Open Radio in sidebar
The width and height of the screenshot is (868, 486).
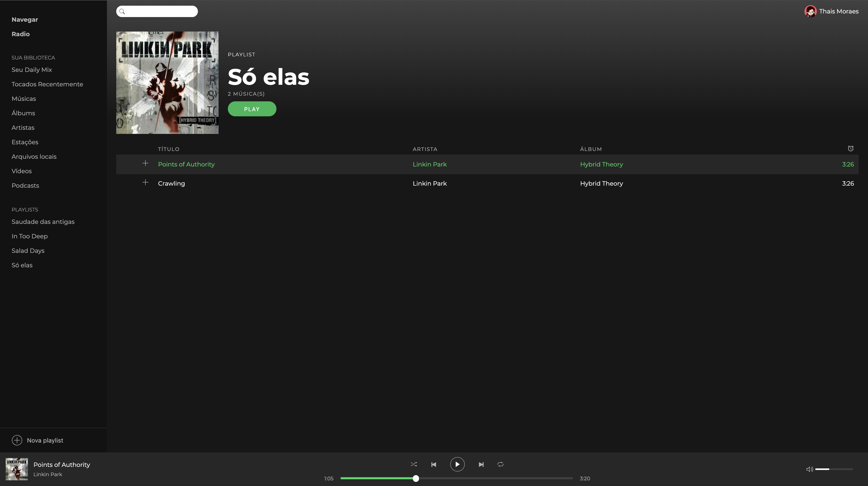pos(21,34)
